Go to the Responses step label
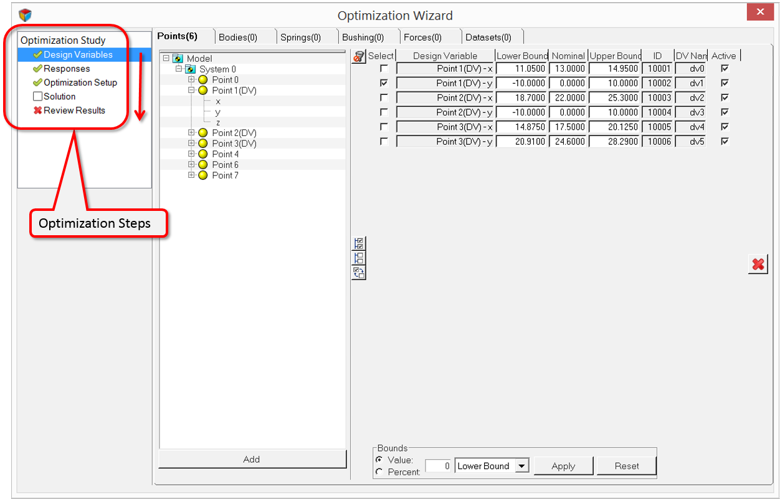782x501 pixels. point(67,68)
